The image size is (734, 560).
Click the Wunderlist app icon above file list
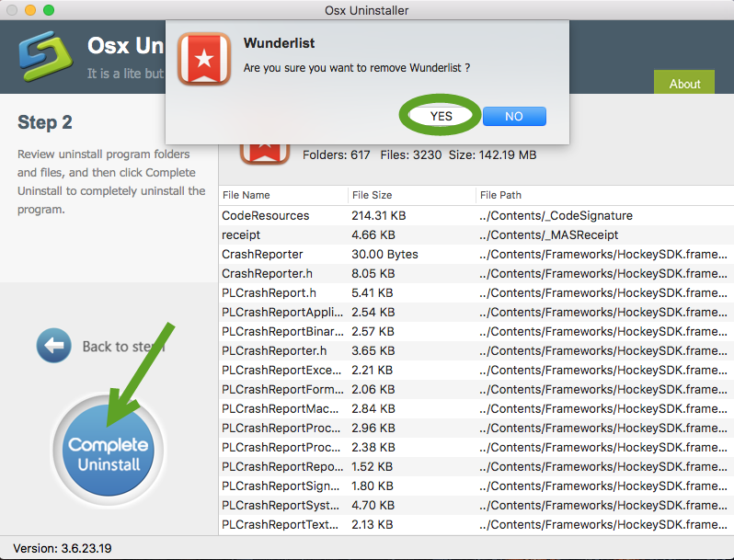pos(265,154)
